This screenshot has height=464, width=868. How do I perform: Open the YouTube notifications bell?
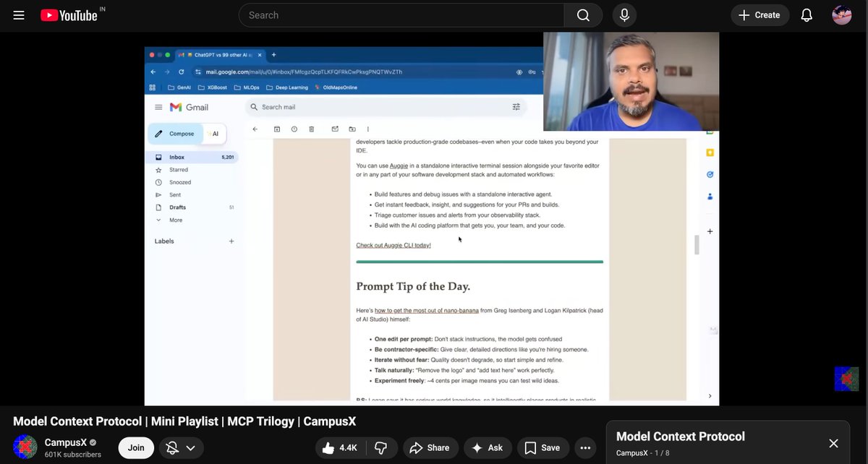(x=807, y=15)
